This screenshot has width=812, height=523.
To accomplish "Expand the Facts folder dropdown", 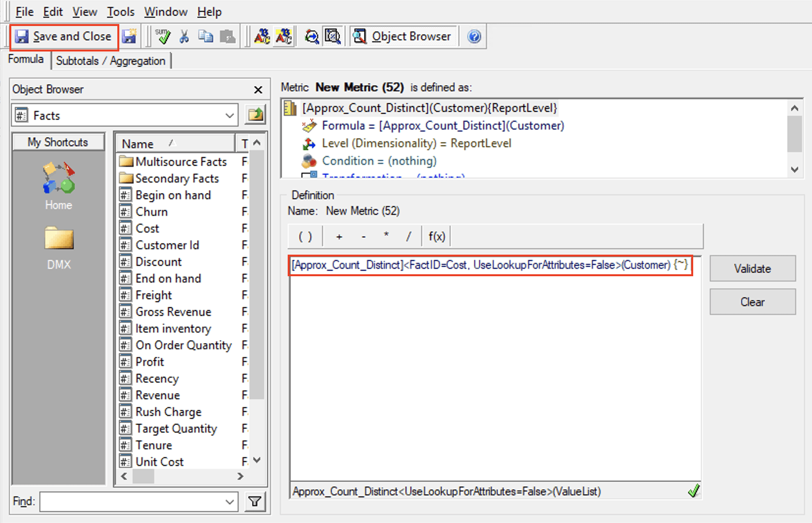I will [229, 116].
